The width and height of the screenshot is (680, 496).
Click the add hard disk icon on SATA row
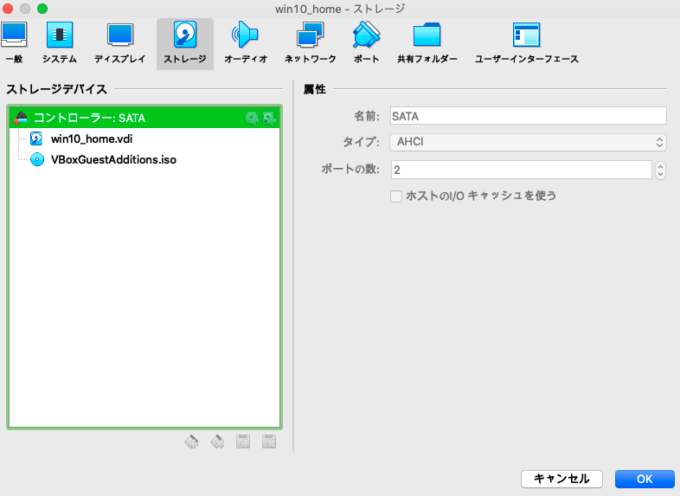pos(269,118)
